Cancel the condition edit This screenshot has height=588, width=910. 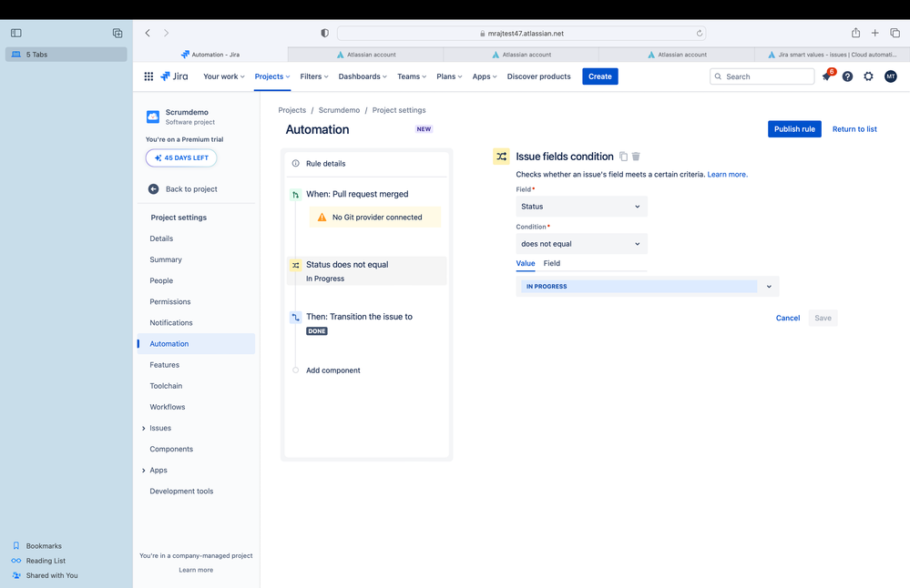(788, 318)
